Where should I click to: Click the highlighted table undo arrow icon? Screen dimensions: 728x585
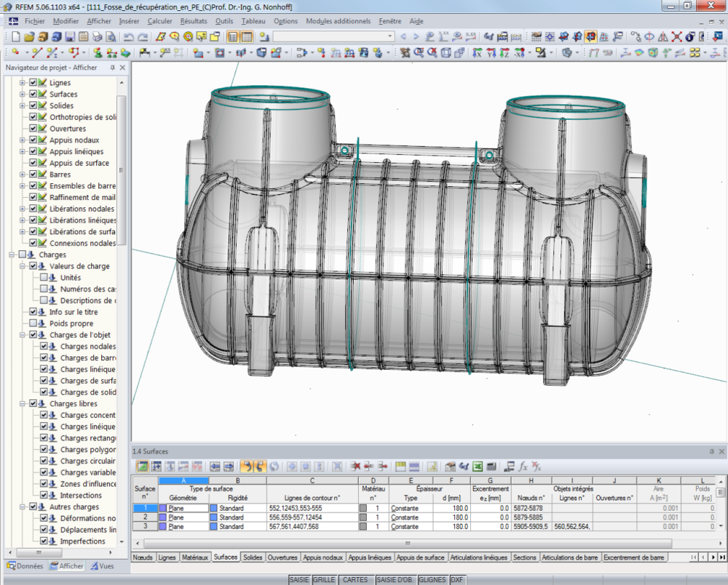[x=247, y=466]
